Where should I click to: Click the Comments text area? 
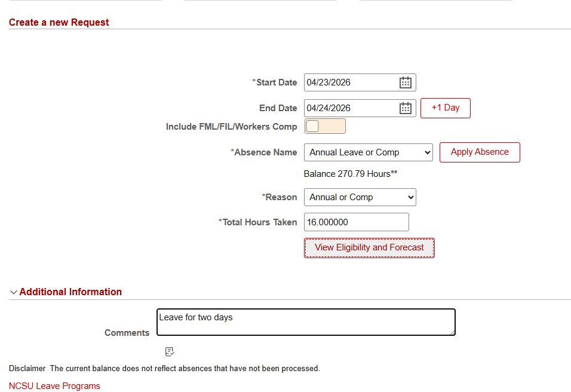click(x=306, y=322)
